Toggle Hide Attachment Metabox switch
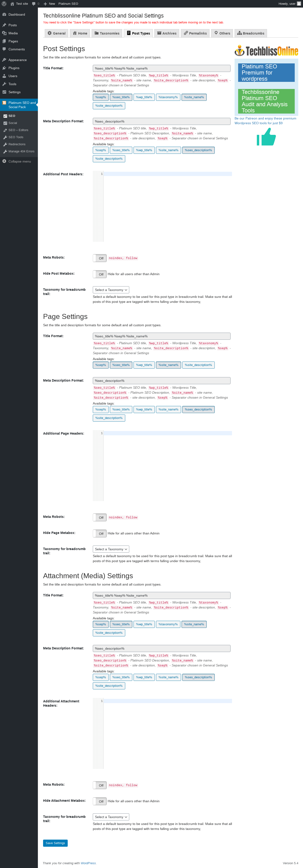 [100, 802]
